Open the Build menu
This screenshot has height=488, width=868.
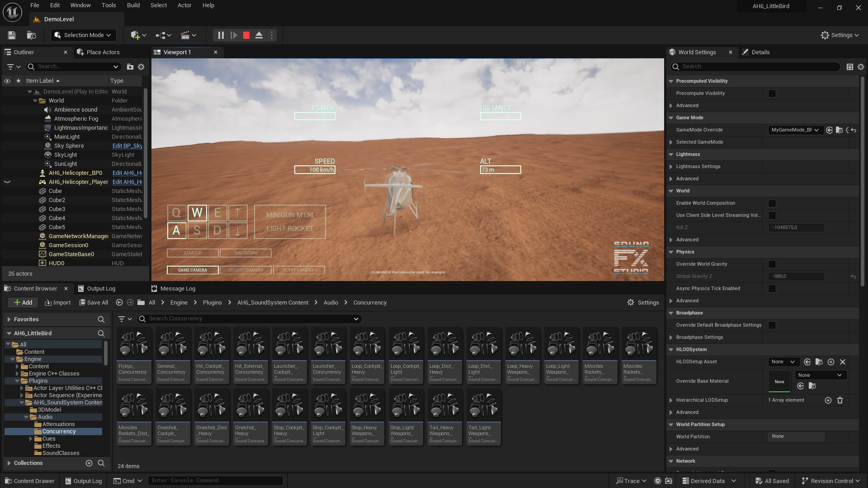[x=133, y=5]
